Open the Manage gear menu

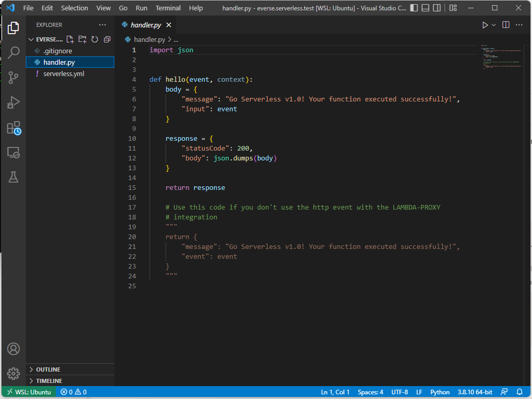tap(13, 373)
